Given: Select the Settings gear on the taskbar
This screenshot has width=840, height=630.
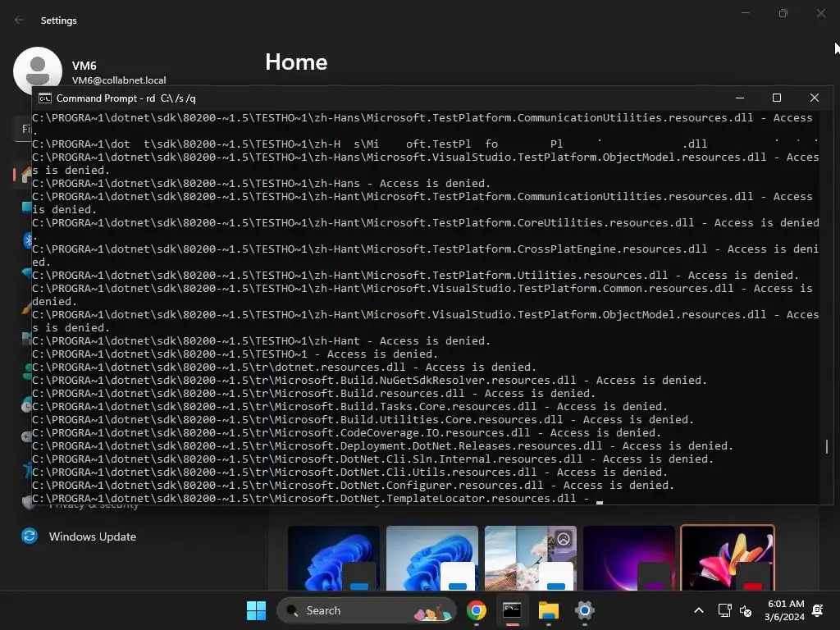Looking at the screenshot, I should tap(584, 610).
